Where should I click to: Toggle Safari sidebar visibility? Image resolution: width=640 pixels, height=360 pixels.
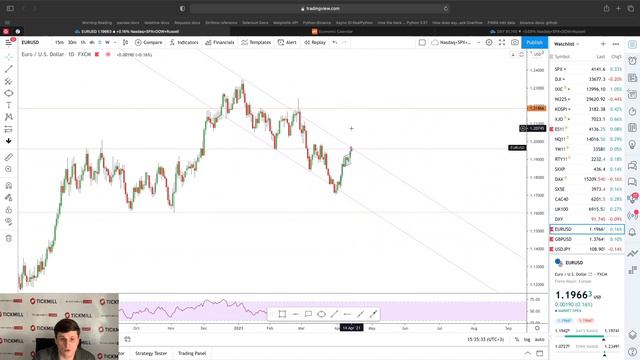click(x=10, y=9)
